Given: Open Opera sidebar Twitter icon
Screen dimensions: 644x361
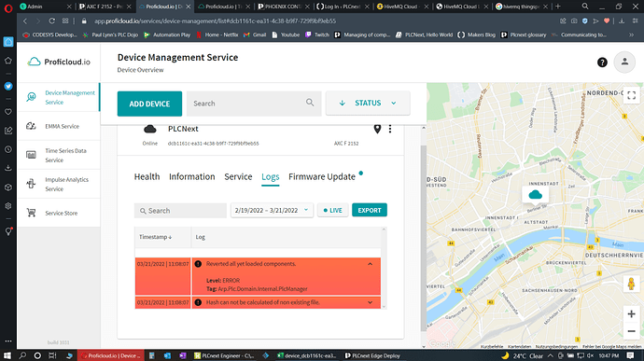Looking at the screenshot, I should pyautogui.click(x=8, y=86).
